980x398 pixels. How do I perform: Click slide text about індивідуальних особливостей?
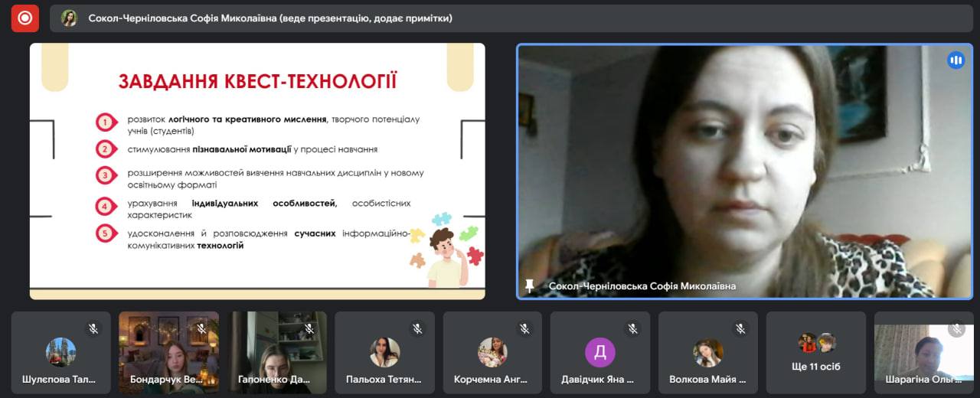(269, 209)
